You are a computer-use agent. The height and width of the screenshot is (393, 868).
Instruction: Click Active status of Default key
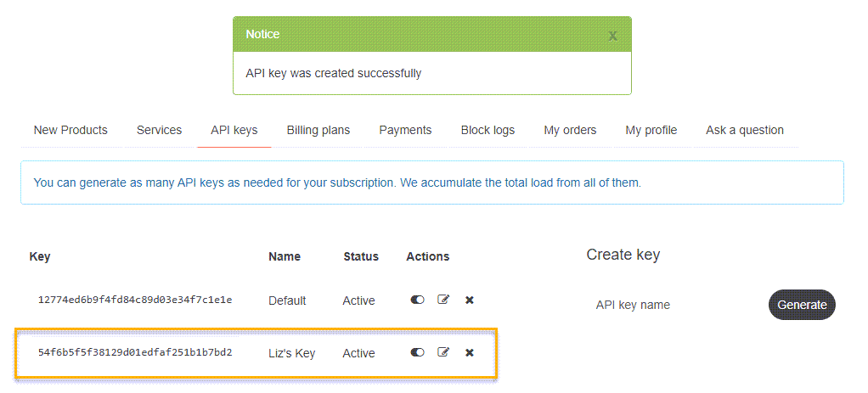(358, 300)
